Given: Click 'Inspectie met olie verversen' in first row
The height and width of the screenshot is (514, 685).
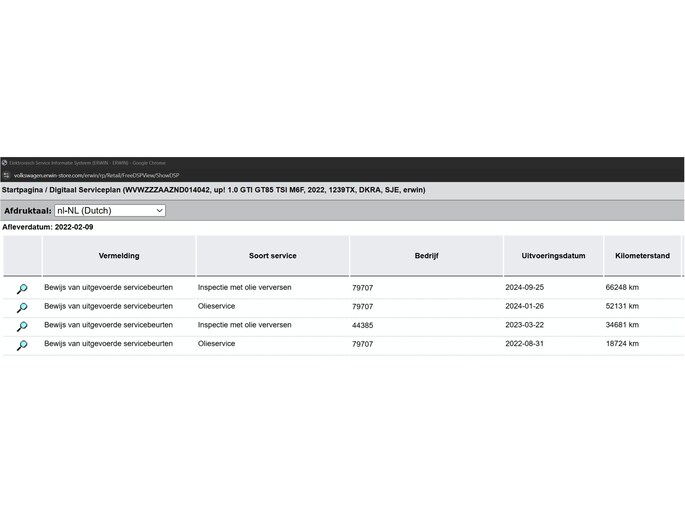Looking at the screenshot, I should click(x=244, y=288).
